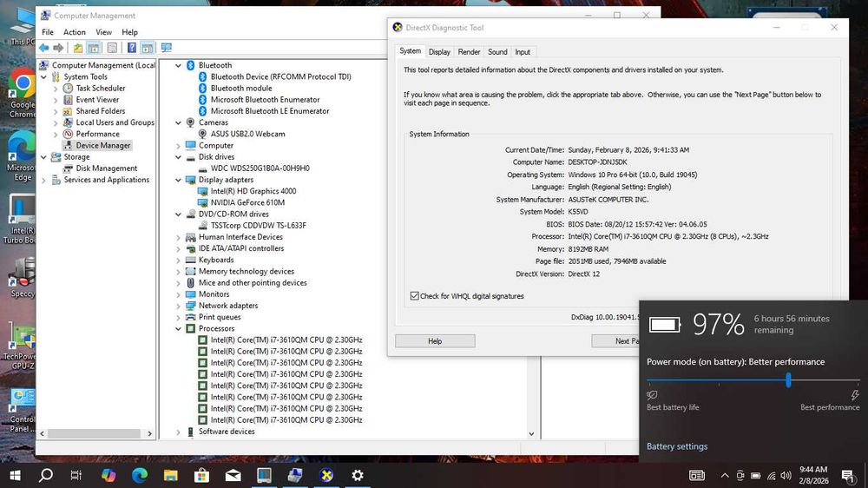This screenshot has width=868, height=488.
Task: Click the Help button in DirectX Diagnostic Tool
Action: tap(435, 341)
